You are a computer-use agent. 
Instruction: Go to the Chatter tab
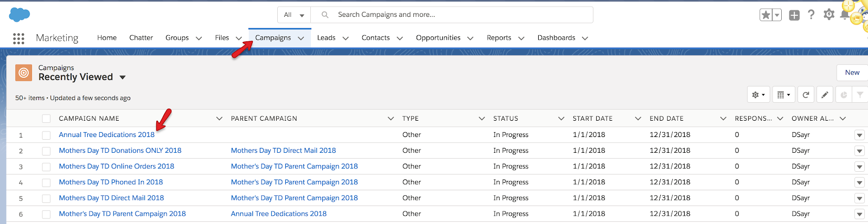tap(141, 38)
